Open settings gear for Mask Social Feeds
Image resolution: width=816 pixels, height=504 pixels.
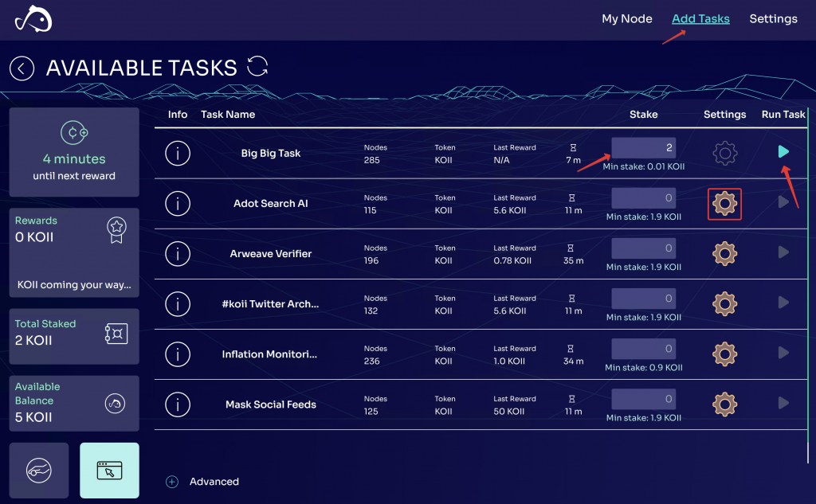click(724, 404)
